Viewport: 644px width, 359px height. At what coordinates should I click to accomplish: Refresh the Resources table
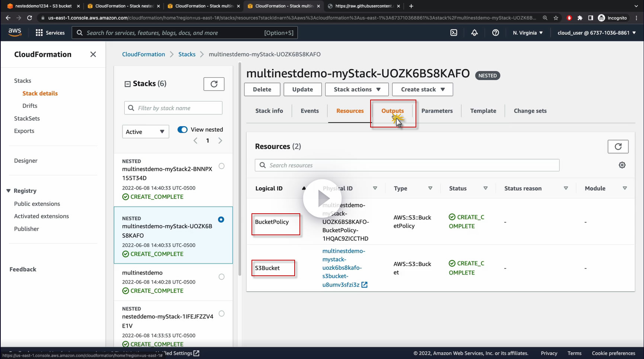[618, 146]
